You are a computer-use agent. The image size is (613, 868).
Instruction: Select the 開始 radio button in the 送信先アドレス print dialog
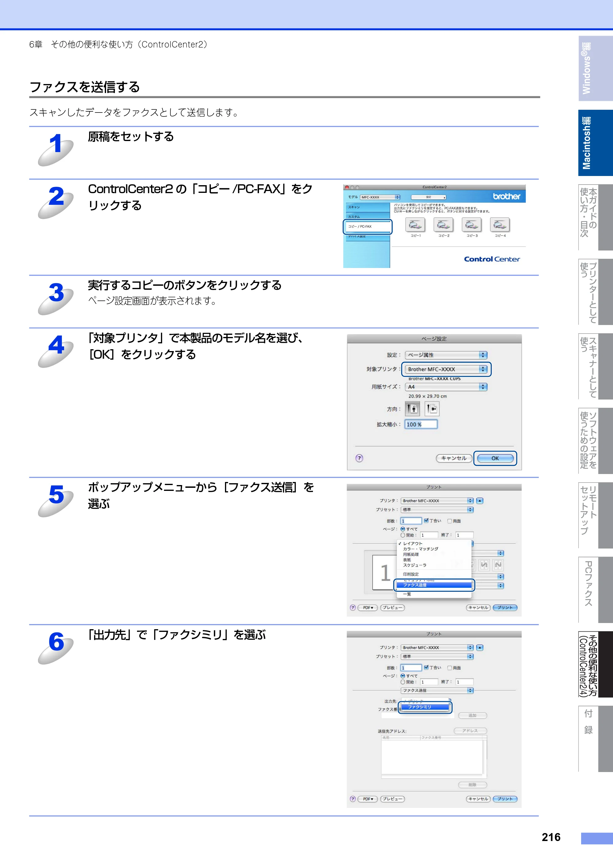403,682
